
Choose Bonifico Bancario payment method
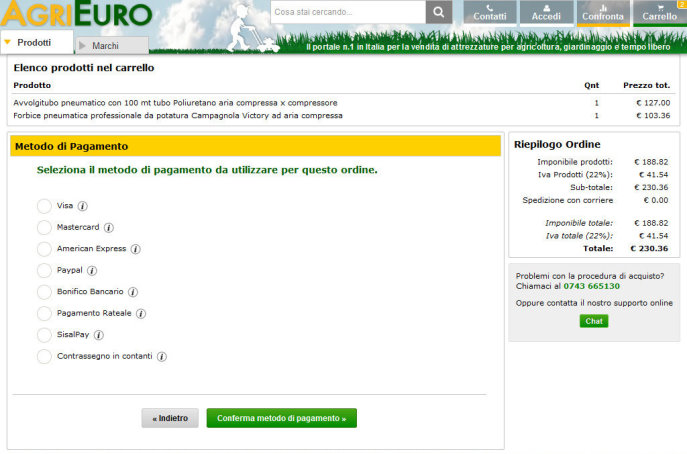point(44,292)
